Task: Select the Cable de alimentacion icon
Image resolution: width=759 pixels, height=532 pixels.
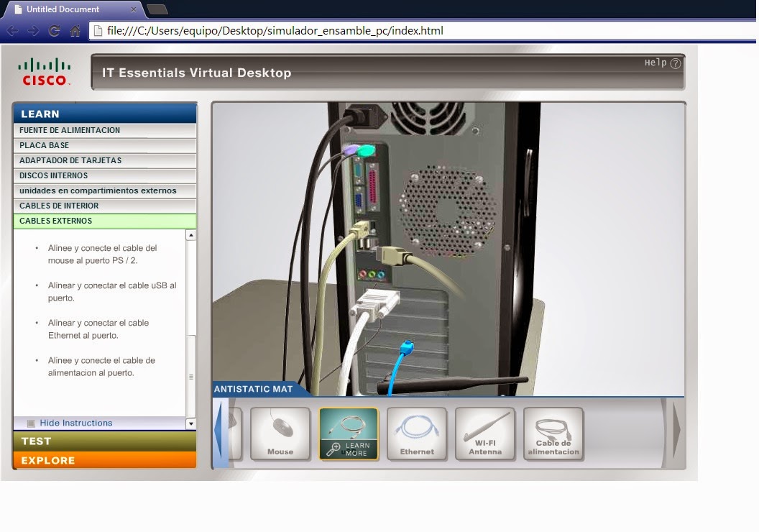Action: tap(553, 434)
